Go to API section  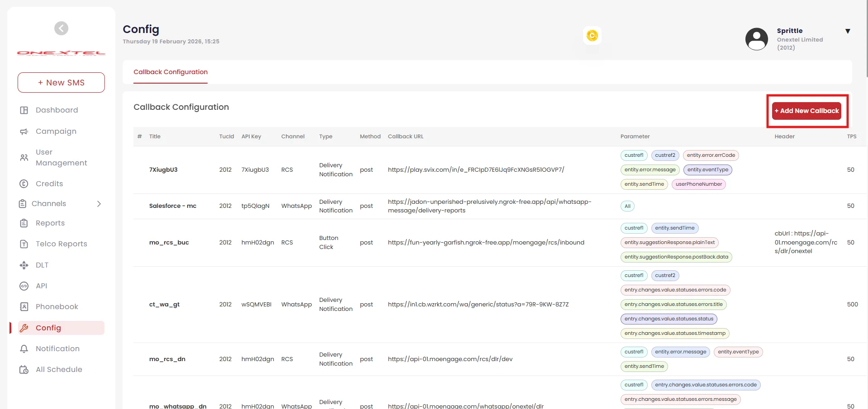click(x=42, y=286)
